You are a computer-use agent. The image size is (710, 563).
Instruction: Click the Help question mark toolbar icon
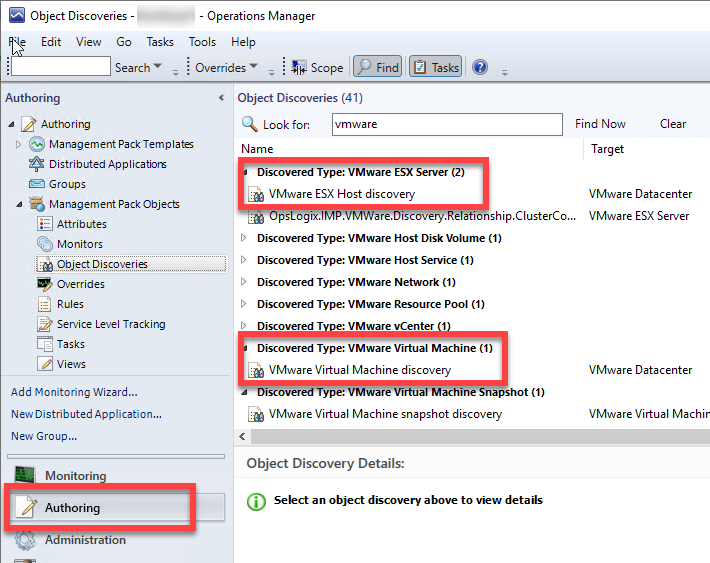[480, 68]
